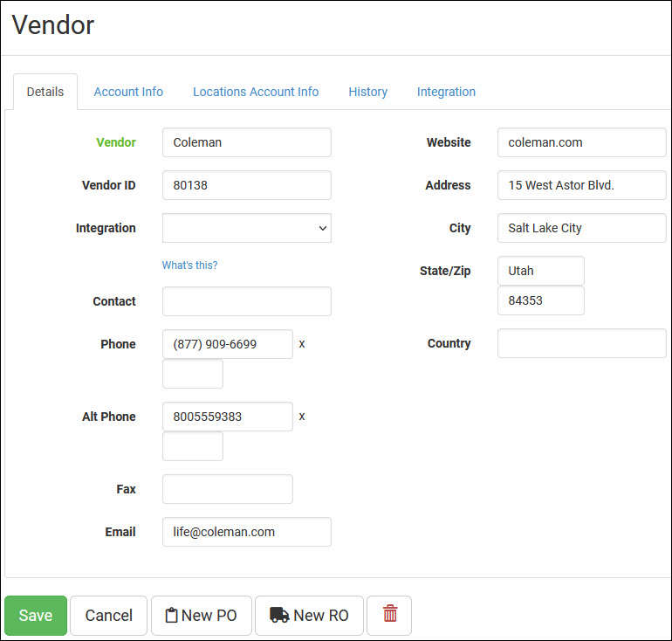
Task: Click the Website field coleman.com
Action: point(581,142)
